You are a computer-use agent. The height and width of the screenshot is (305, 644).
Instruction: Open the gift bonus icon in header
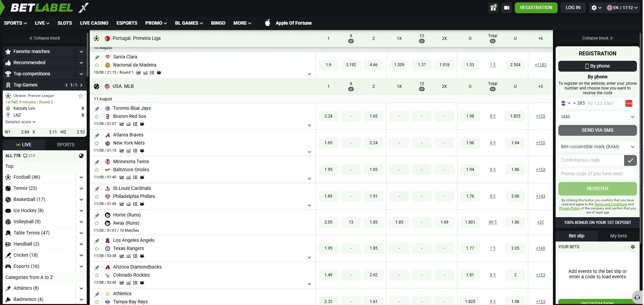493,7
